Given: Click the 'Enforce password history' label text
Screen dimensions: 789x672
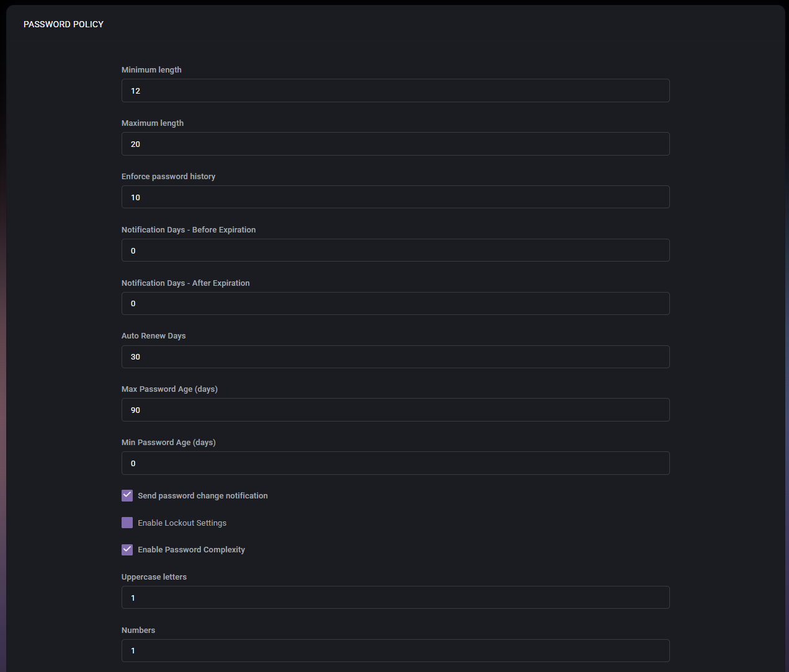Looking at the screenshot, I should [x=168, y=177].
